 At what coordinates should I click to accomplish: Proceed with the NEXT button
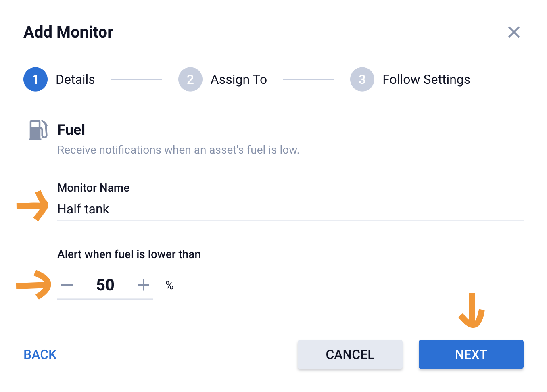click(471, 354)
